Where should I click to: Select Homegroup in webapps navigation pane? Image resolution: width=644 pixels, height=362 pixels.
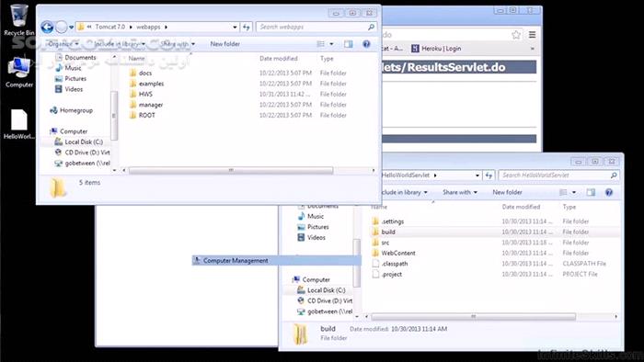pyautogui.click(x=72, y=110)
